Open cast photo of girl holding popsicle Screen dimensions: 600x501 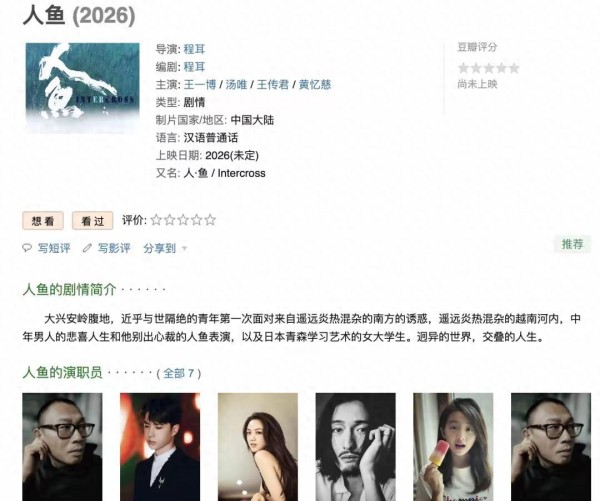click(453, 447)
